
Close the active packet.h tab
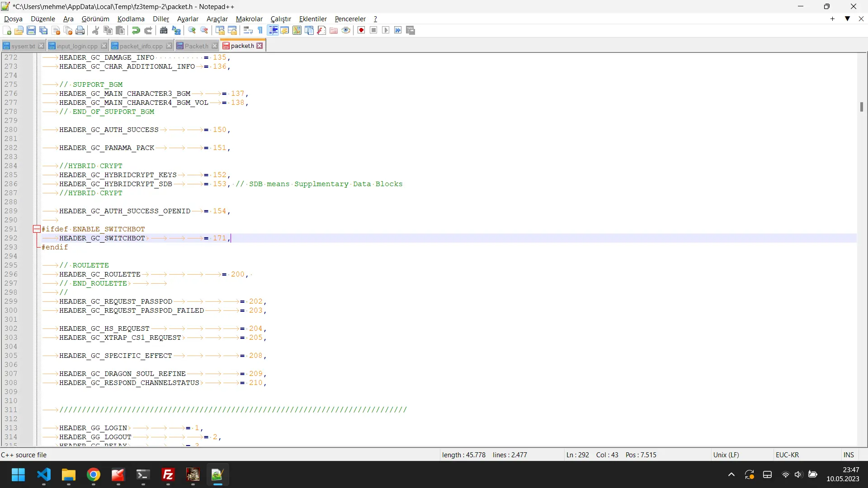coord(259,46)
